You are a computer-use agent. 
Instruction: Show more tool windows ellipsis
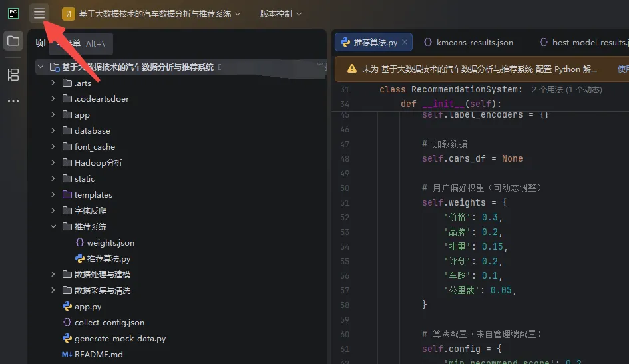[x=13, y=101]
